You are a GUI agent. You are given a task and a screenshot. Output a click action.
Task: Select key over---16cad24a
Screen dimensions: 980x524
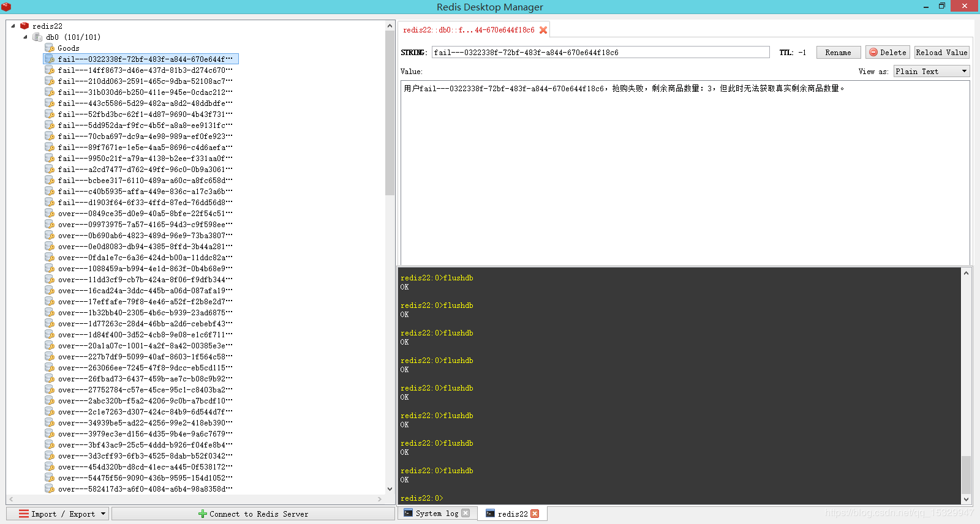coord(145,290)
